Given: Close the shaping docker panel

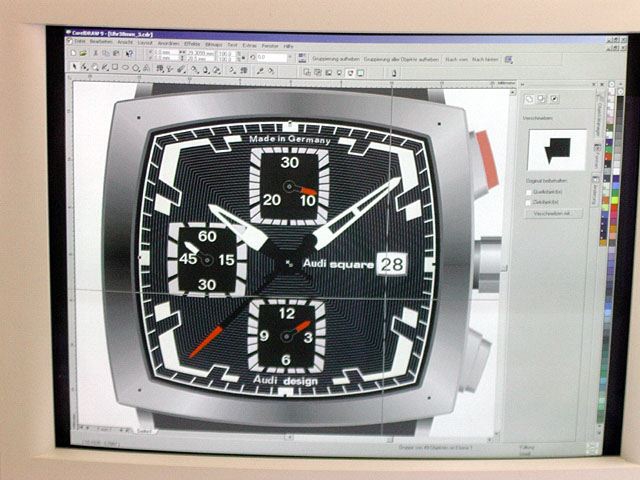Looking at the screenshot, I should coord(602,84).
